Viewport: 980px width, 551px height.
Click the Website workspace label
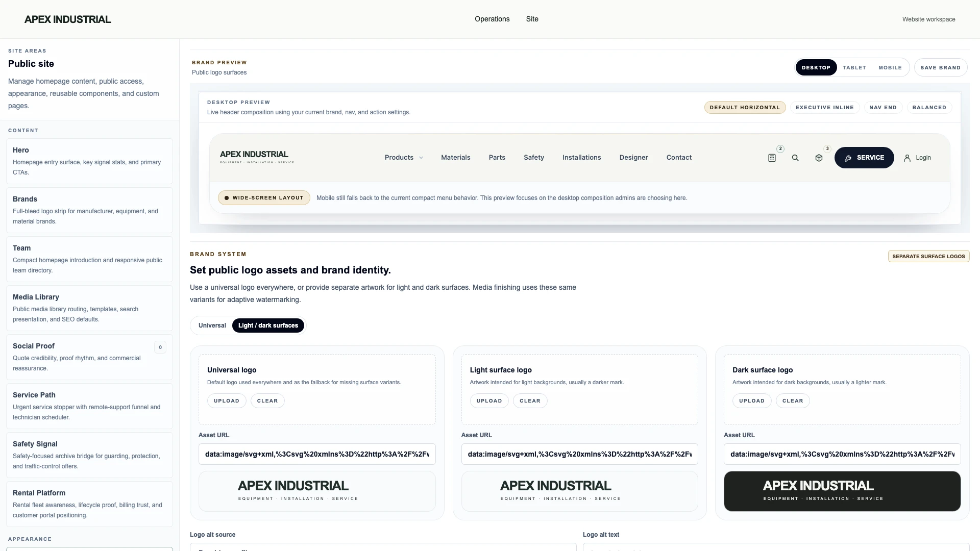pos(928,19)
